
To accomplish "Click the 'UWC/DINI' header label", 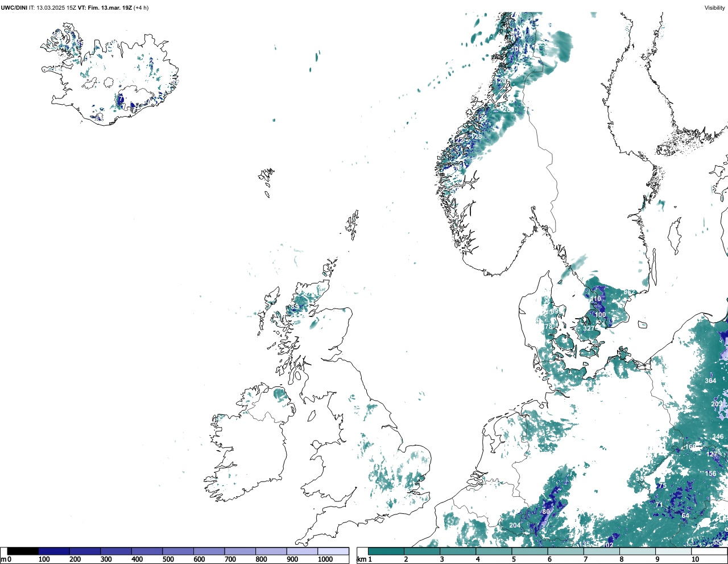I will tap(14, 8).
